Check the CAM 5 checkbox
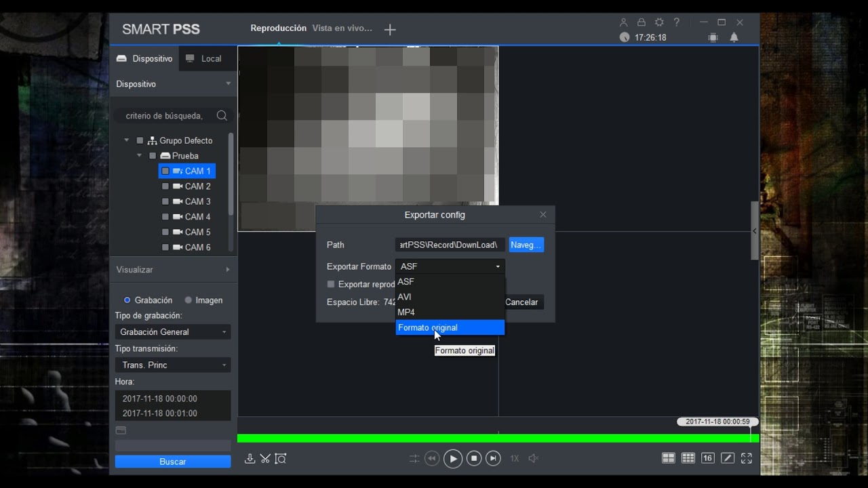Viewport: 868px width, 488px height. pyautogui.click(x=165, y=232)
